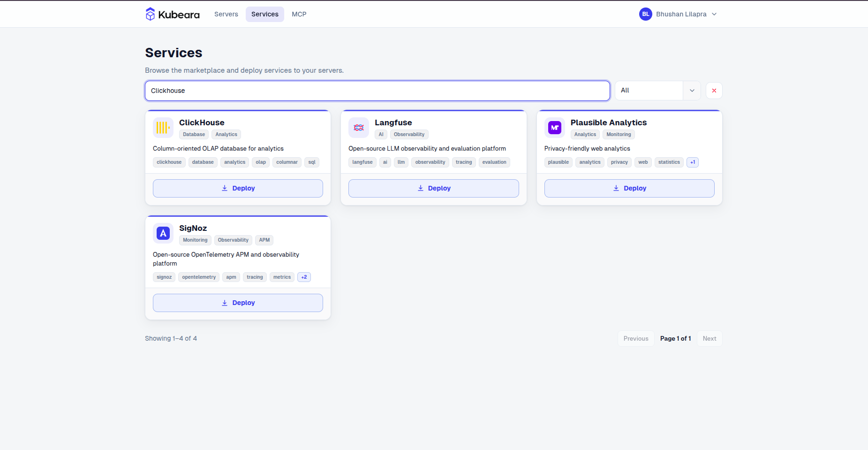Open the MCP tab
Image resolution: width=868 pixels, height=450 pixels.
click(x=299, y=14)
